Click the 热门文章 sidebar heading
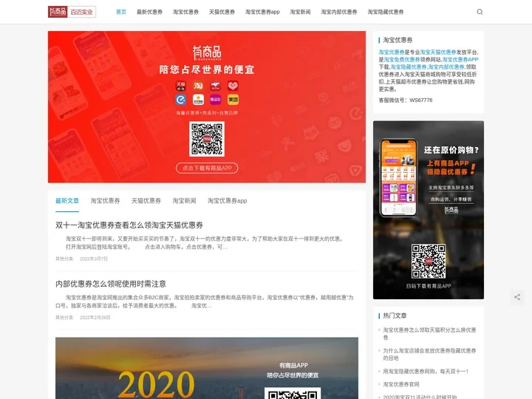The image size is (532, 399). pyautogui.click(x=395, y=316)
